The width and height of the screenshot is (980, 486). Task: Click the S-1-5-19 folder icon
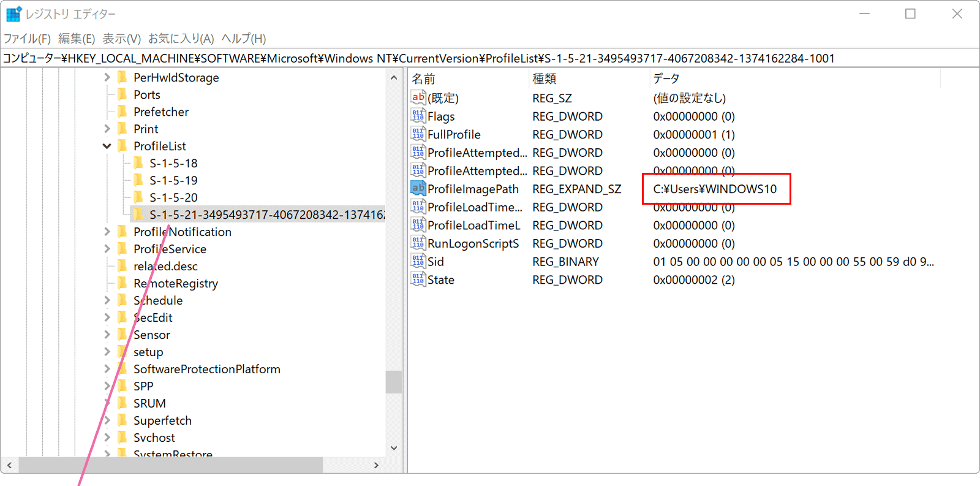pos(138,180)
